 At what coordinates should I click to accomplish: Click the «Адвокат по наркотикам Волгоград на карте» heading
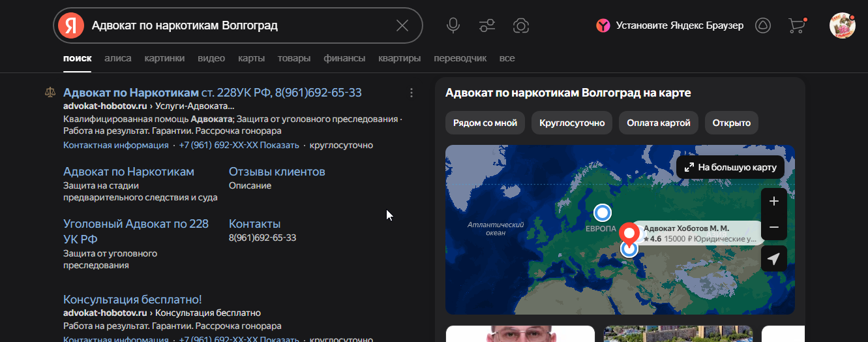pos(568,93)
